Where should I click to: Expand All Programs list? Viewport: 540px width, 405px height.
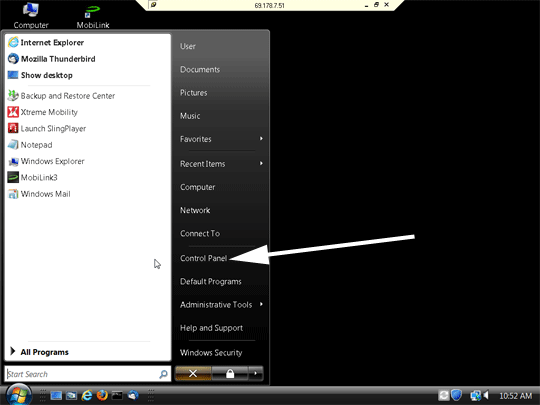click(40, 352)
